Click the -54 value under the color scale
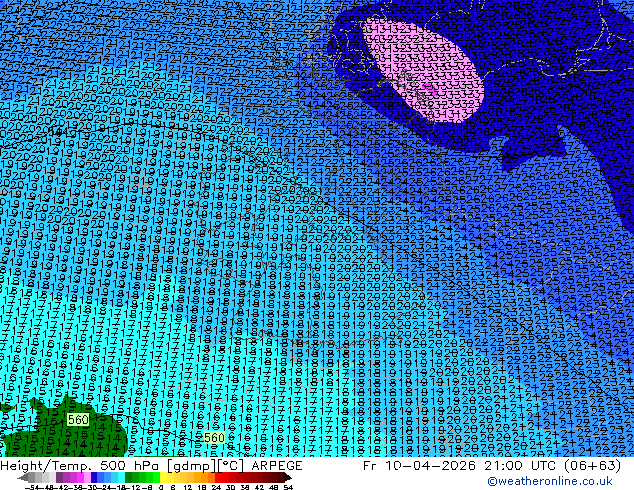The height and width of the screenshot is (490, 634). [32, 487]
